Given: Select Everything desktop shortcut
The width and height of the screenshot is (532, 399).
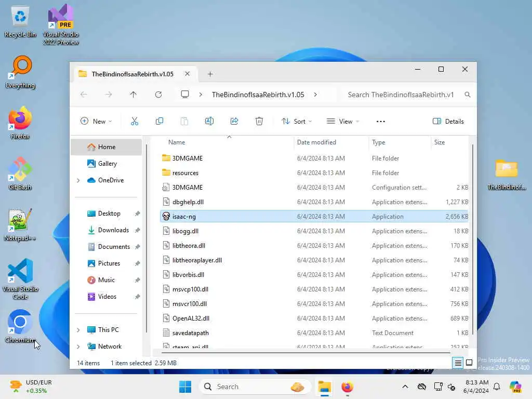Looking at the screenshot, I should [x=20, y=72].
